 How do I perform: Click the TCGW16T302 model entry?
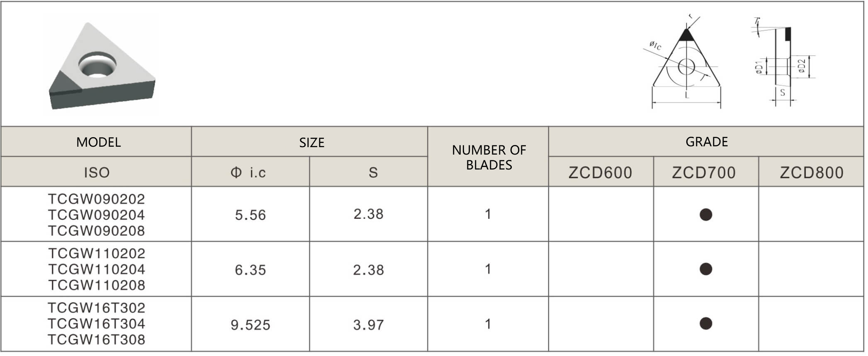point(96,308)
